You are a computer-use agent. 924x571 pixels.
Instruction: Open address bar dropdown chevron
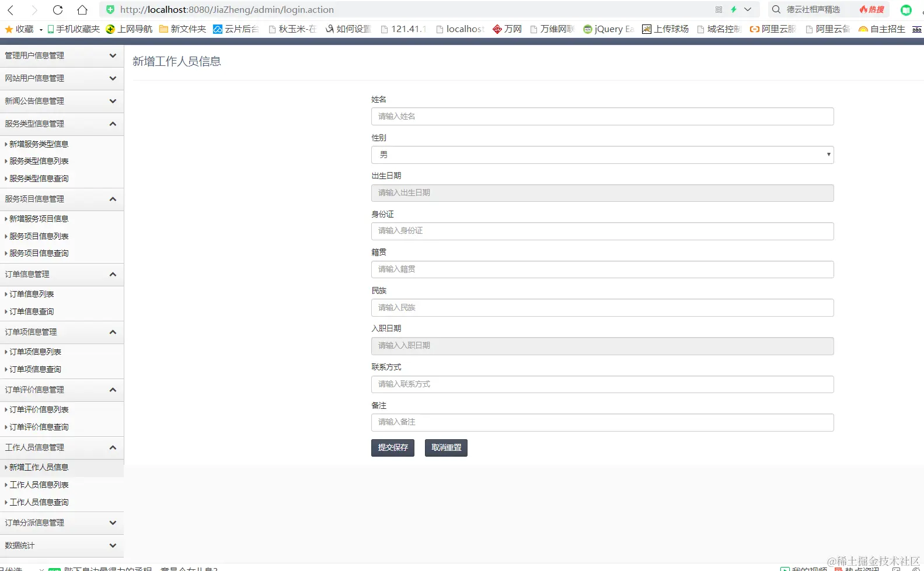point(748,9)
